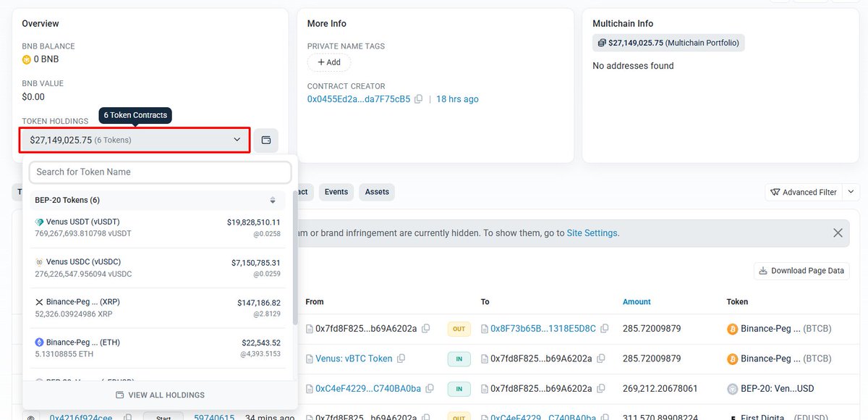Screen dimensions: 868x420
Task: Switch to the Assets tab
Action: click(x=377, y=192)
